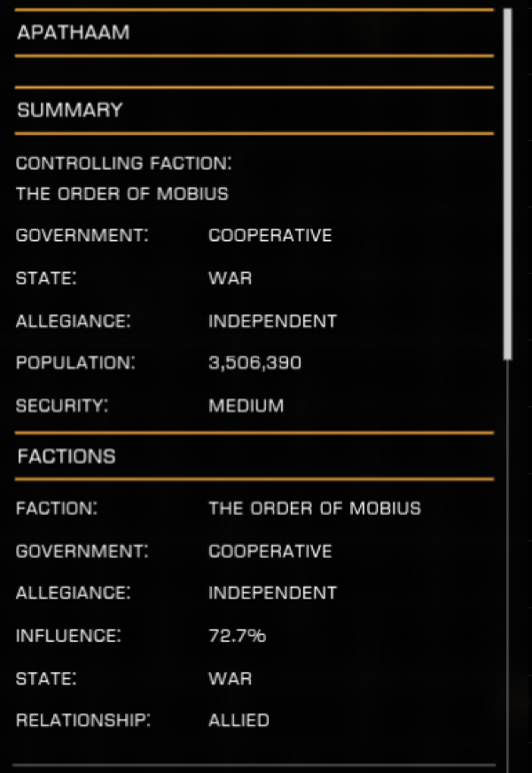Screen dimensions: 532x773
Task: Click the COOPERATIVE government value in Summary
Action: tap(270, 236)
